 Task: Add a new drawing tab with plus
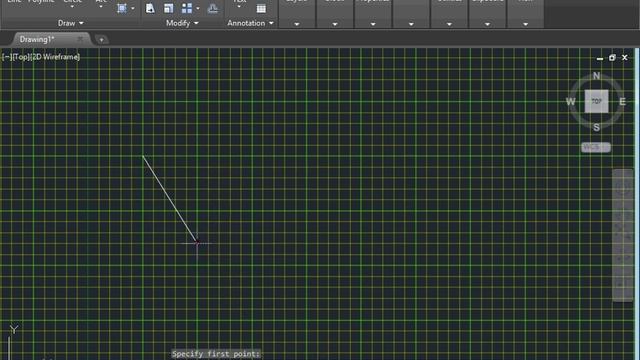coord(101,40)
